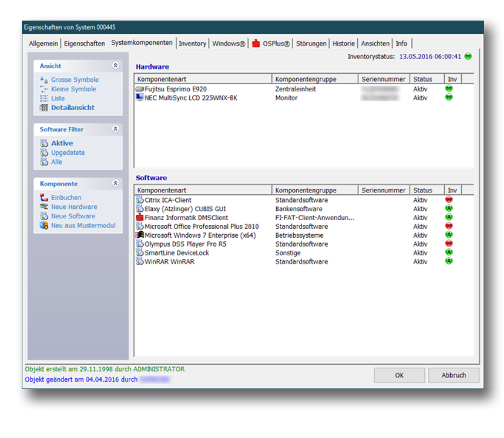Click the NEC MultiSync monitor icon
The image size is (504, 438).
pos(140,97)
